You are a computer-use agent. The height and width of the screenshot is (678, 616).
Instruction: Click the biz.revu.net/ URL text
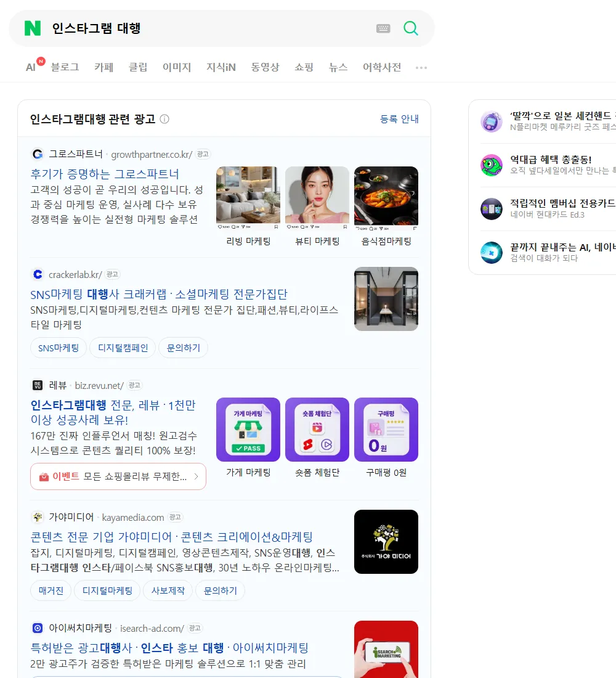pyautogui.click(x=99, y=385)
